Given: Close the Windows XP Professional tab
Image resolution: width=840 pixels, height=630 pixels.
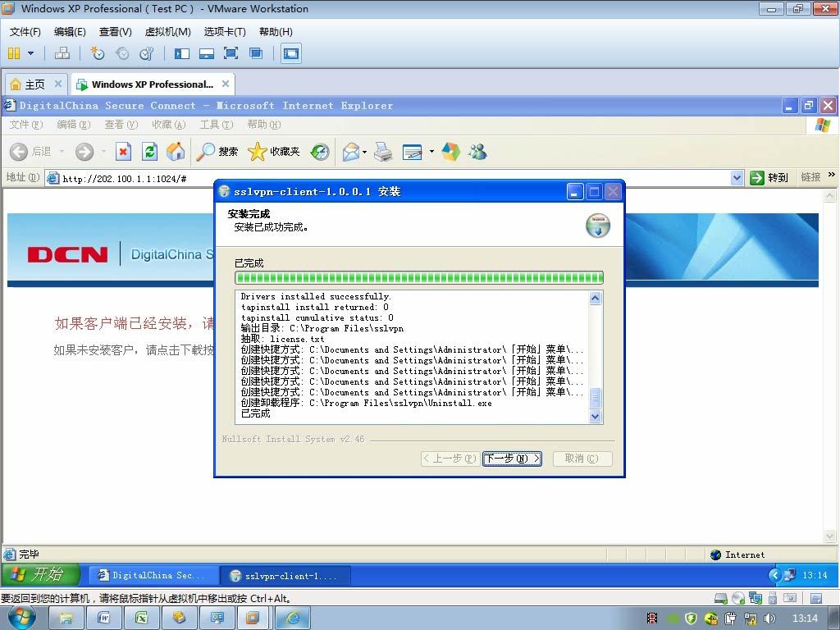Looking at the screenshot, I should 226,84.
